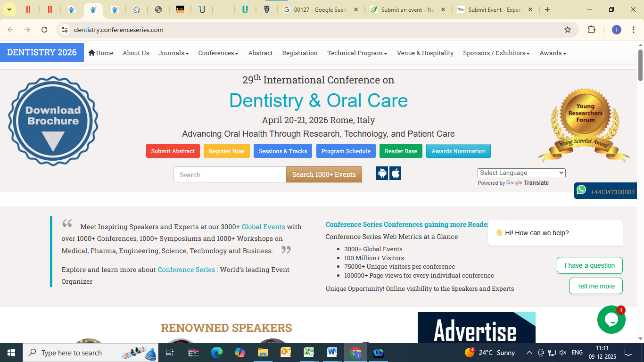Expand the Conferences dropdown menu
This screenshot has width=644, height=362.
click(218, 53)
